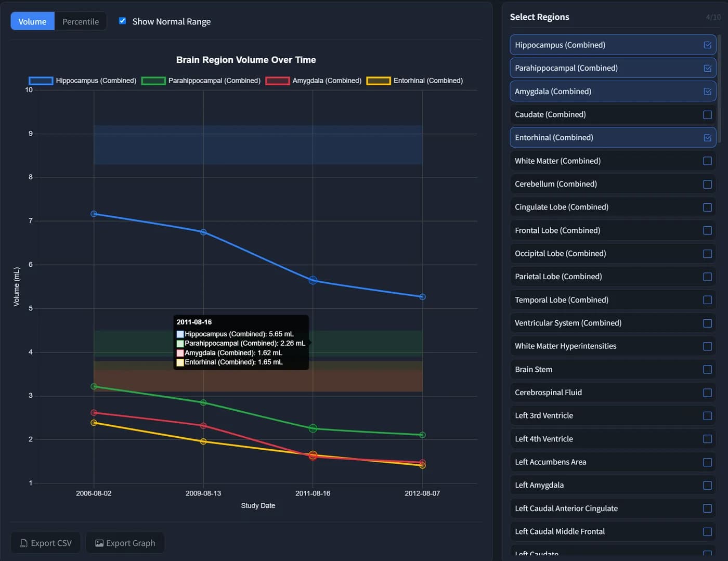Click the 2009-08-13 x-axis date label
Screen dimensions: 728x561
(x=203, y=493)
